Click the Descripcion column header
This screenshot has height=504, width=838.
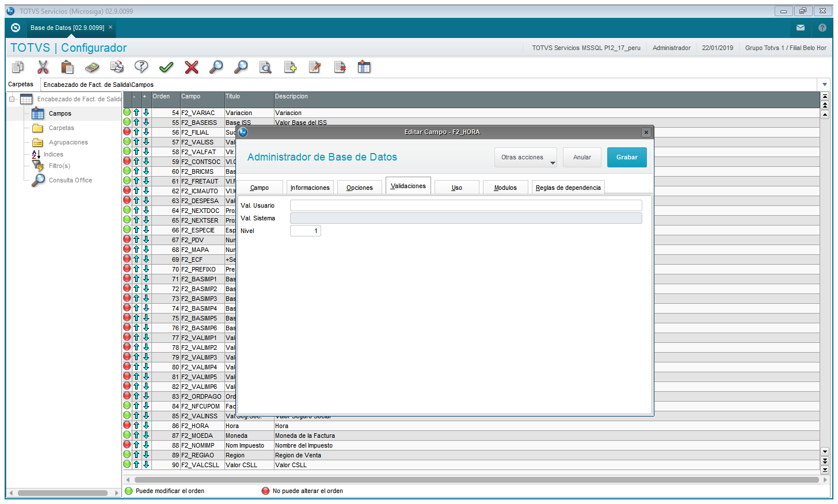coord(547,99)
